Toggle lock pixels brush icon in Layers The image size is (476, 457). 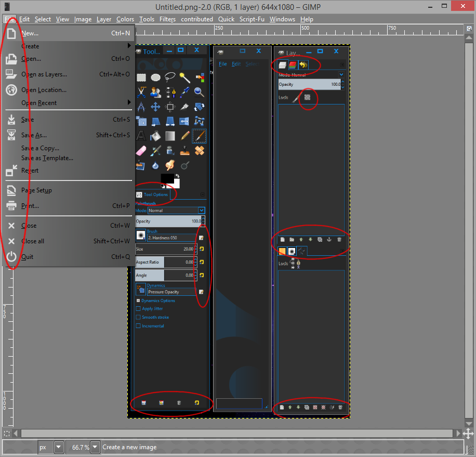click(x=296, y=98)
